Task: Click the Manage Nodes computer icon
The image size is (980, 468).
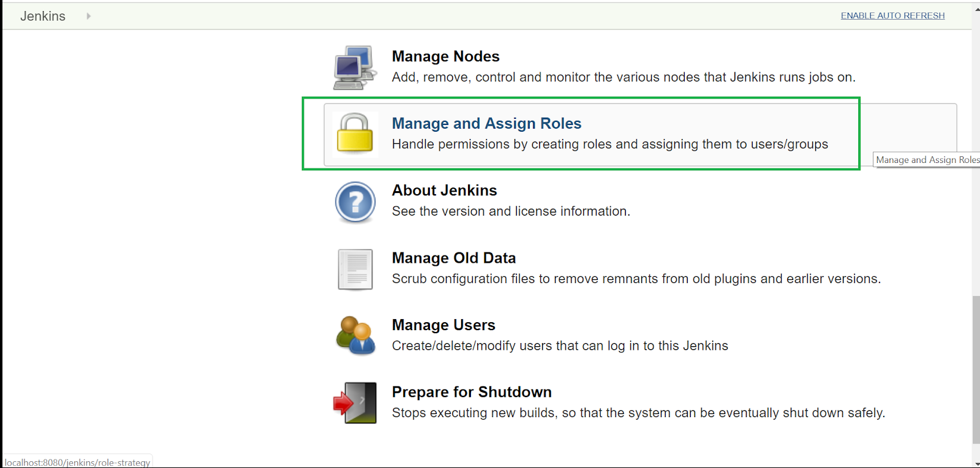Action: click(x=355, y=67)
